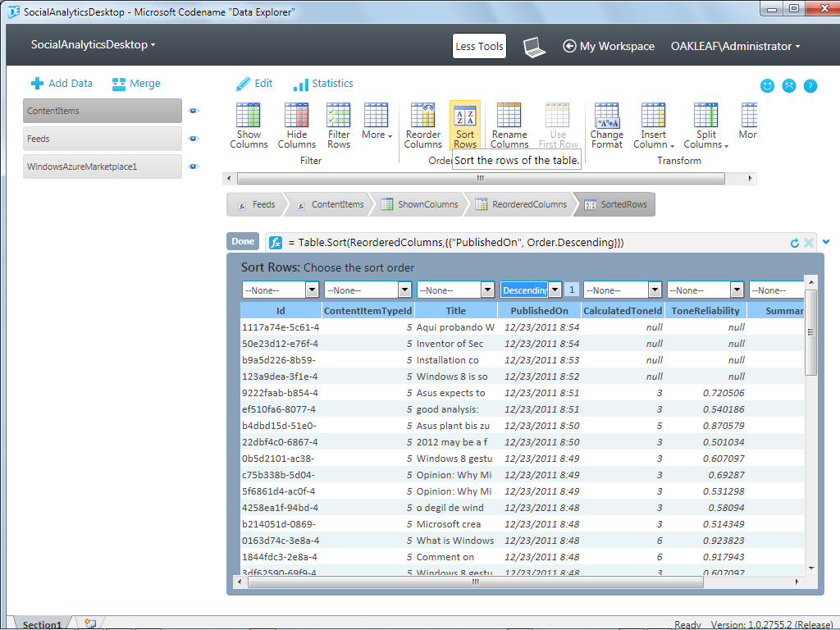840x630 pixels.
Task: Click the Less Tools button
Action: click(x=479, y=47)
